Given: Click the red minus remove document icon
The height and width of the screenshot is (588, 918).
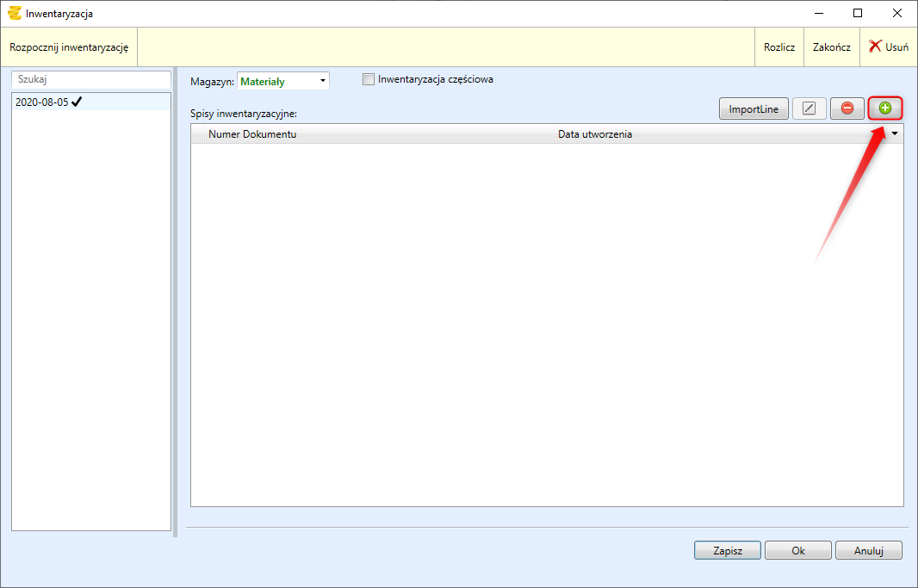Looking at the screenshot, I should point(847,108).
